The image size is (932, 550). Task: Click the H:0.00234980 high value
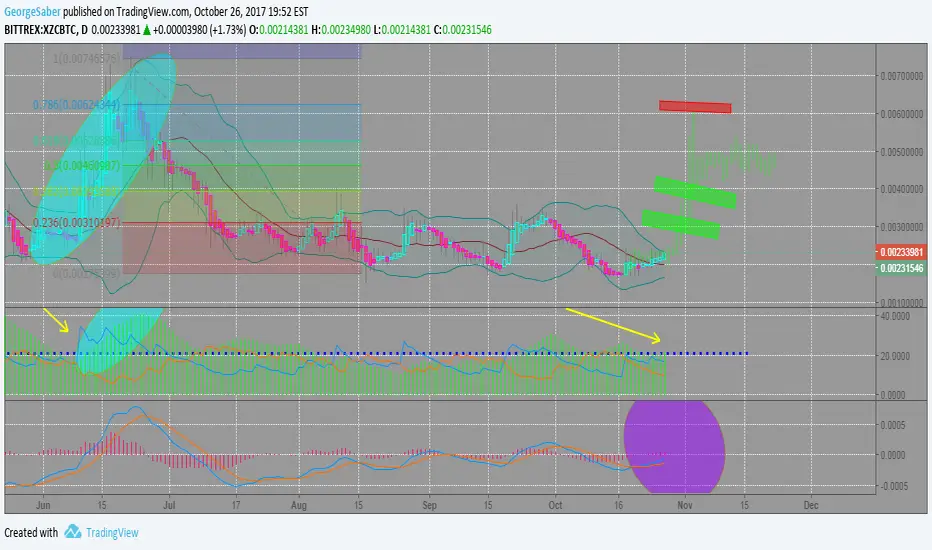pos(341,30)
